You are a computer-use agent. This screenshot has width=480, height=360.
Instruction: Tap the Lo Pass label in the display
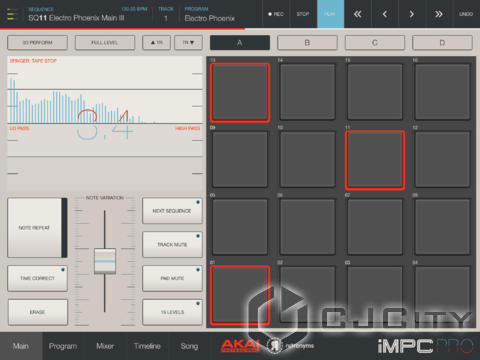click(x=19, y=128)
